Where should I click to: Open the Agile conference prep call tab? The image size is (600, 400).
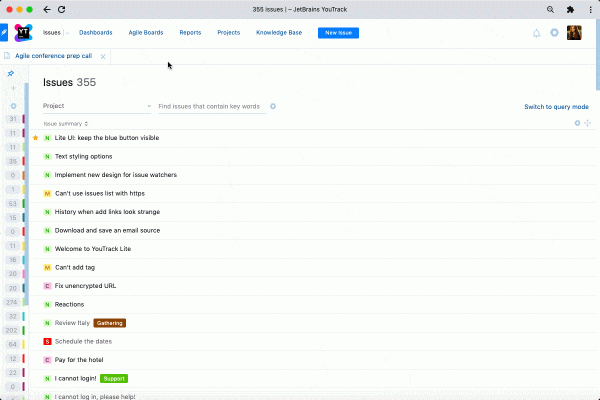54,56
